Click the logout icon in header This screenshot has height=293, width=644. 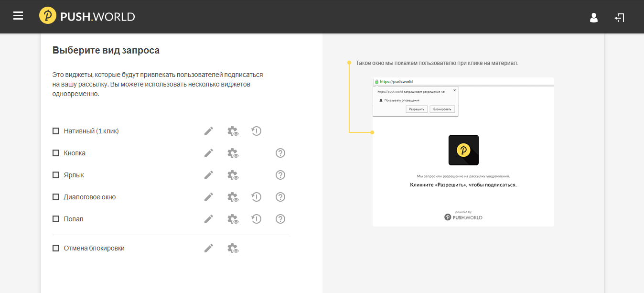pos(620,18)
